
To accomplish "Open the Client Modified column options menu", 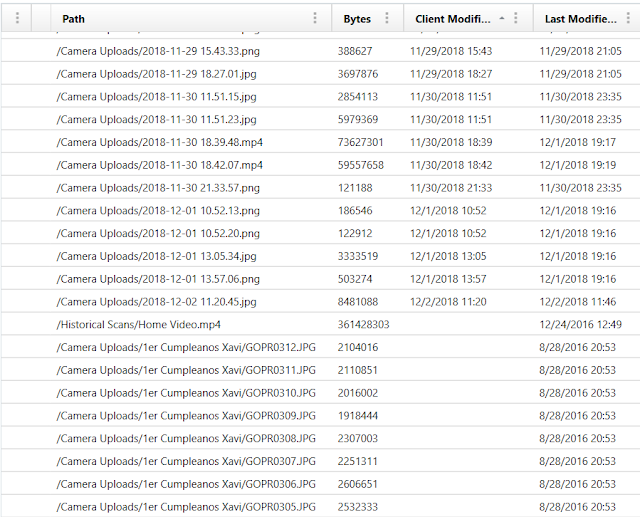I will pos(516,18).
